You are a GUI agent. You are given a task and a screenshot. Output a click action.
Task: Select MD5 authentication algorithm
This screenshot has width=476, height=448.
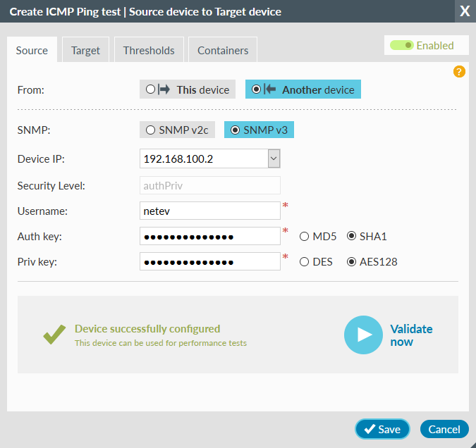(x=305, y=236)
